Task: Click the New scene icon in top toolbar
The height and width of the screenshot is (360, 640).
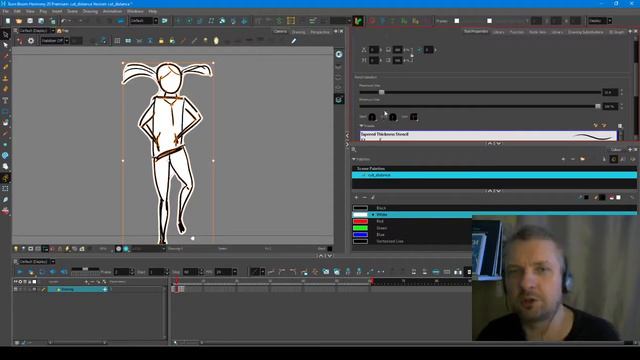Action: pyautogui.click(x=8, y=21)
